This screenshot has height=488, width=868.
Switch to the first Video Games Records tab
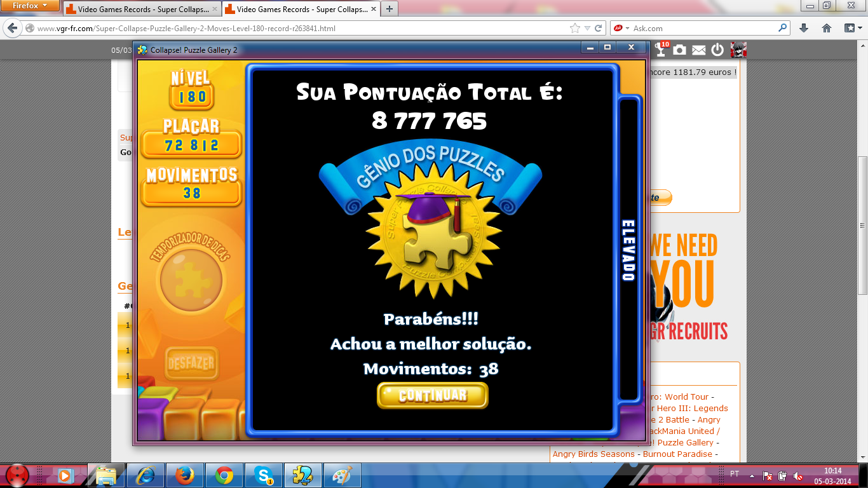pos(140,10)
